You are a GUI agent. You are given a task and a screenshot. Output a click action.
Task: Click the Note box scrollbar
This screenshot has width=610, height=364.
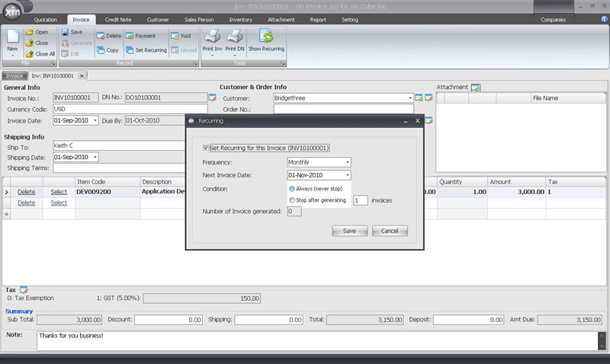coord(602,340)
